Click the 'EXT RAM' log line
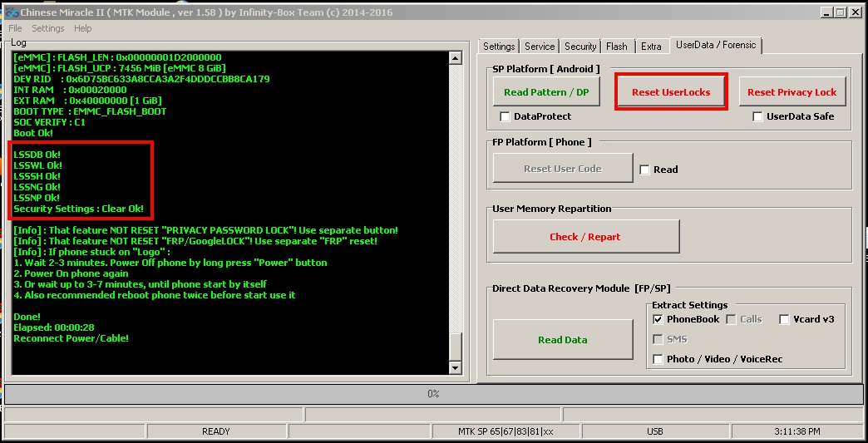The image size is (868, 443). 87,101
